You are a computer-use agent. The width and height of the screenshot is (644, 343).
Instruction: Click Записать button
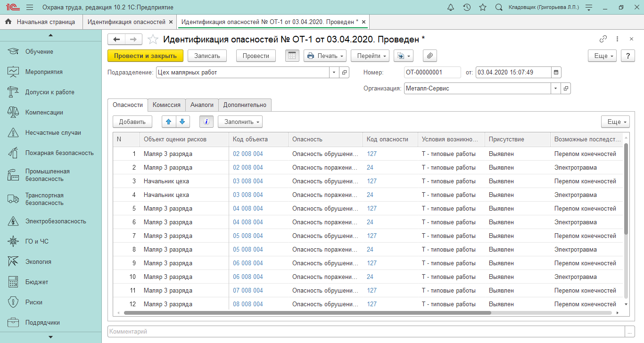(x=207, y=56)
